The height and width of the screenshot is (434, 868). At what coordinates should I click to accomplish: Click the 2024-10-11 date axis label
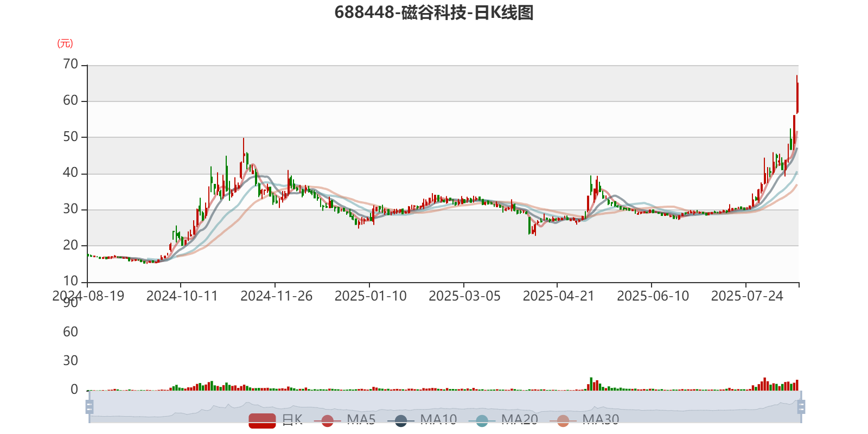(x=182, y=296)
